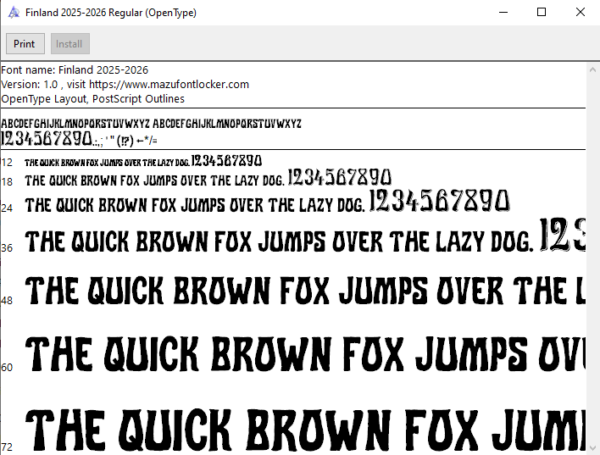Click the 72-point quick brown fox sample

(x=305, y=431)
